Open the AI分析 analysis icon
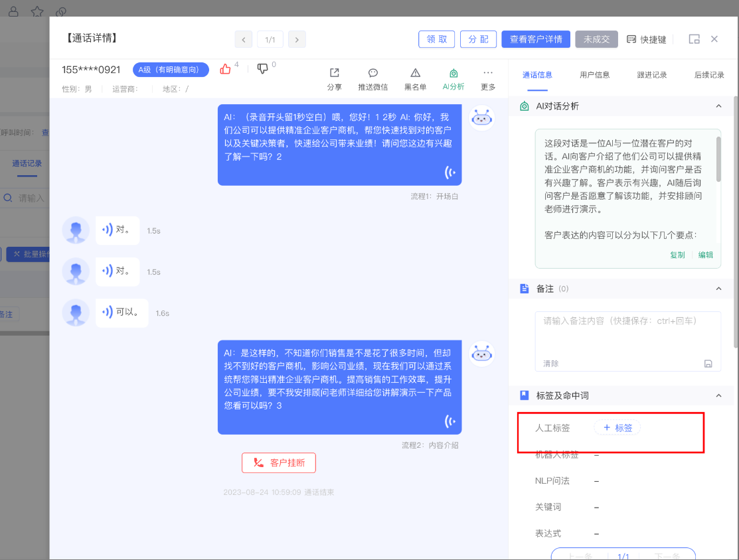739x560 pixels. tap(453, 73)
